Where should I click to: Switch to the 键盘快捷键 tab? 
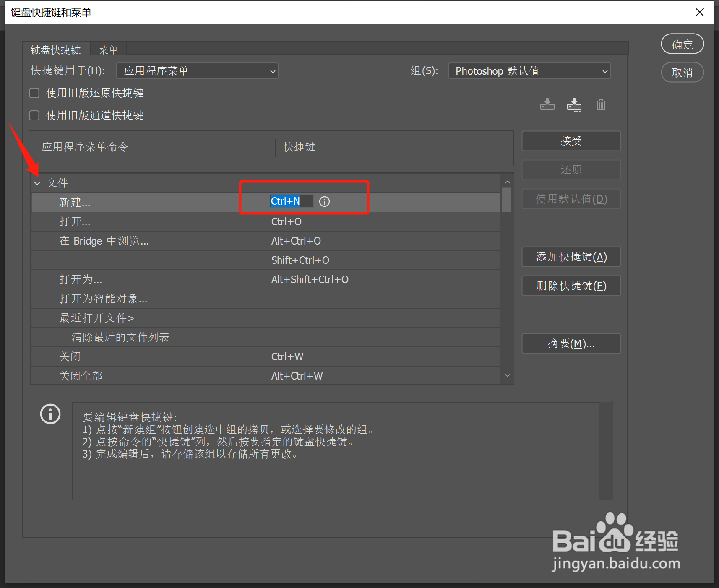click(56, 50)
